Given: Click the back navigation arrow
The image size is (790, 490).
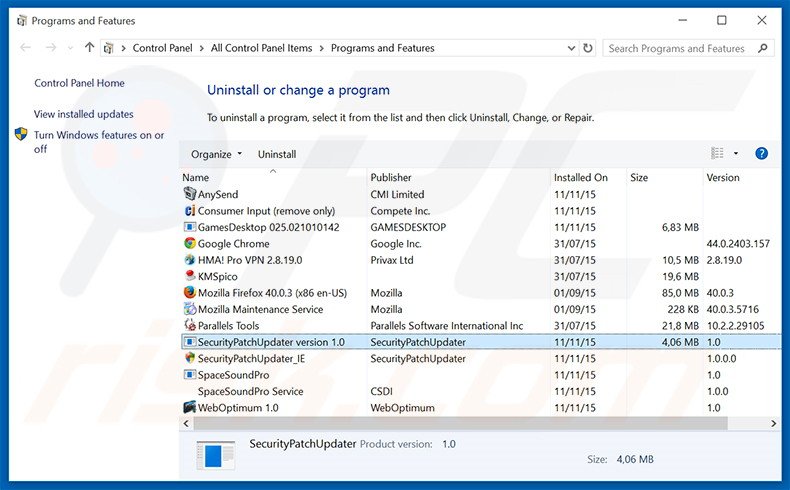Looking at the screenshot, I should 25,48.
